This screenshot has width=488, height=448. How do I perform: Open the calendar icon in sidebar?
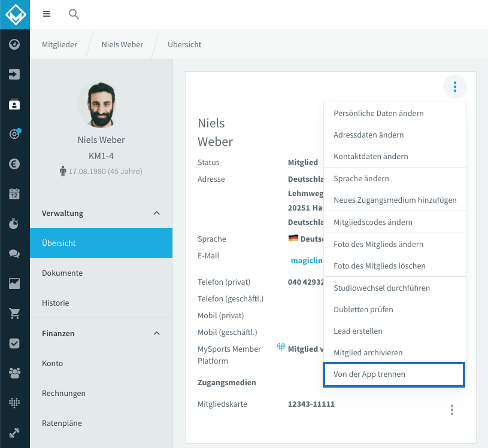[x=14, y=194]
